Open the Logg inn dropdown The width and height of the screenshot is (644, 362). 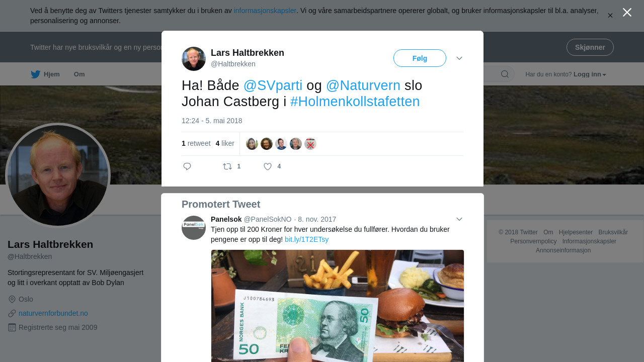590,74
